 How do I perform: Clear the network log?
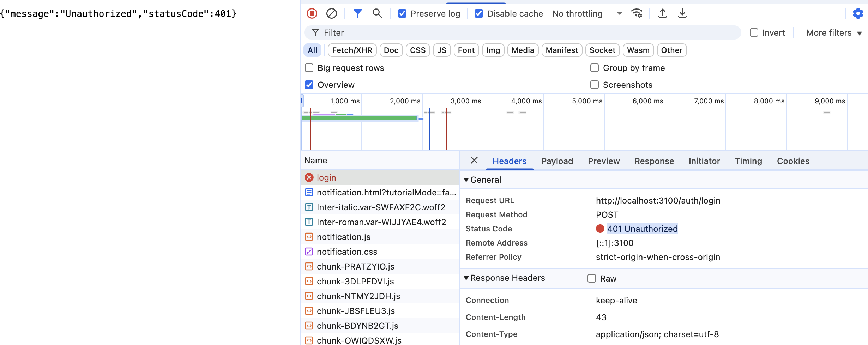[331, 13]
